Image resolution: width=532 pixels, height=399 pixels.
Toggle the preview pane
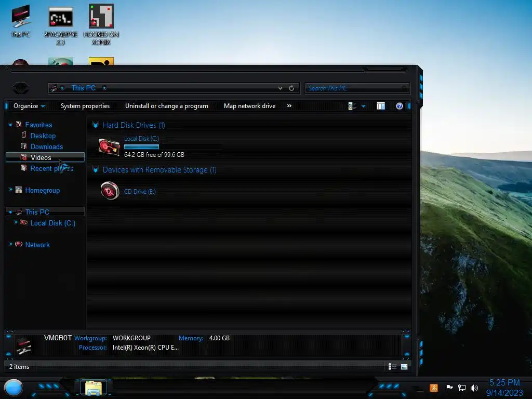click(x=381, y=106)
